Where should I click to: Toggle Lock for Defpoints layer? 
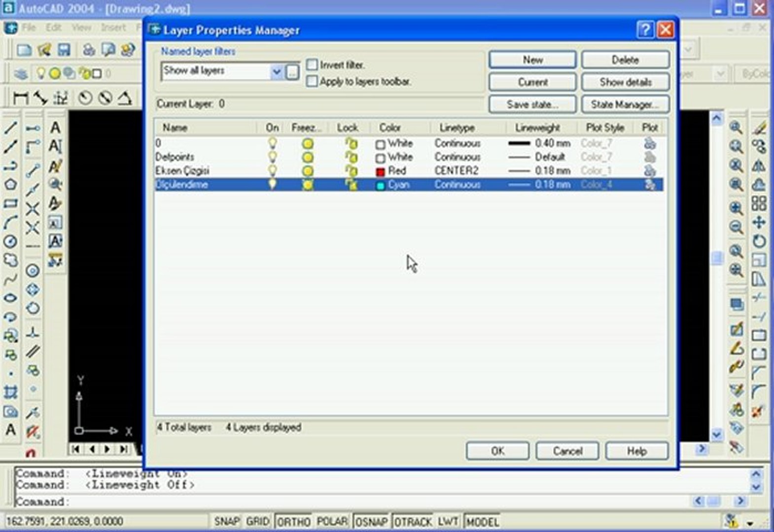click(351, 157)
